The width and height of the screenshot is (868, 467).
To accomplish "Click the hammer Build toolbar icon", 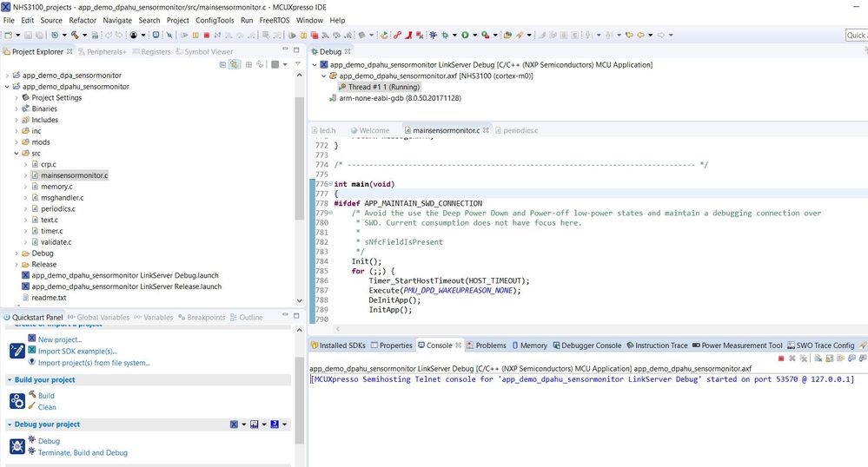I will (75, 35).
